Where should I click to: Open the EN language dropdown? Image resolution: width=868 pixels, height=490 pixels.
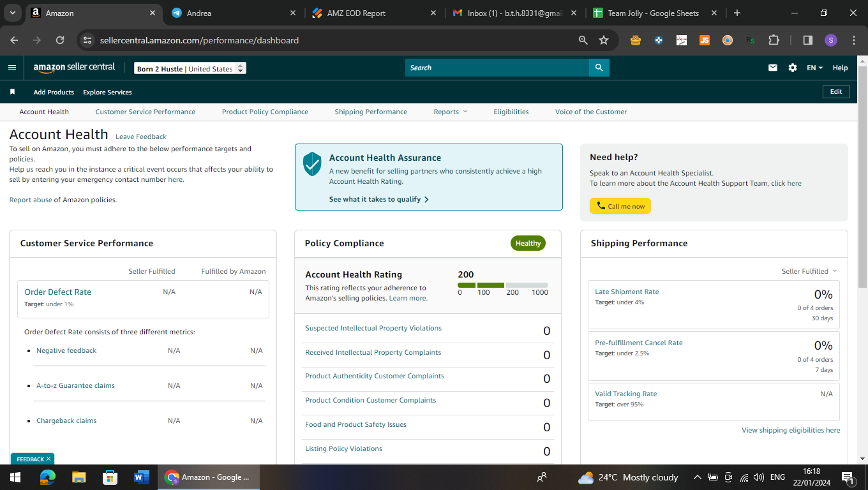point(815,68)
